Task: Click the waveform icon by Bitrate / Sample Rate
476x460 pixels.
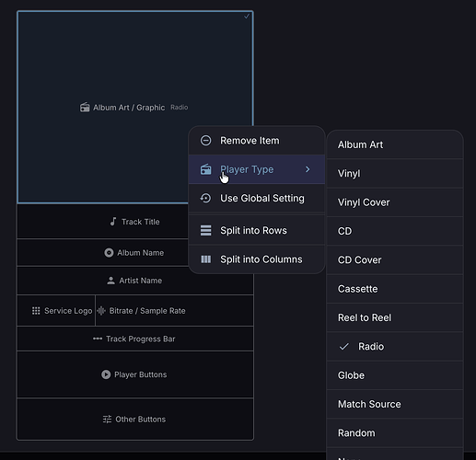Action: click(x=101, y=311)
